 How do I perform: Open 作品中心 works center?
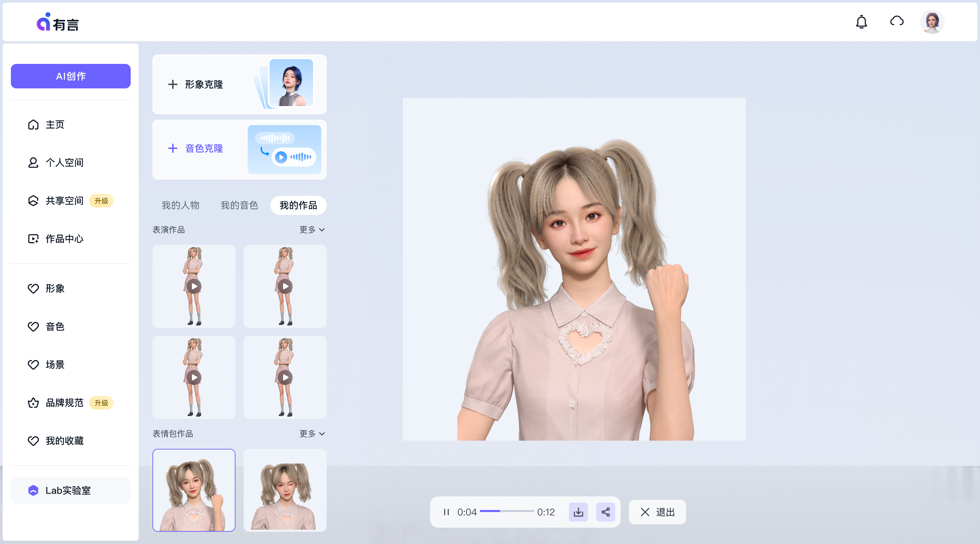64,239
